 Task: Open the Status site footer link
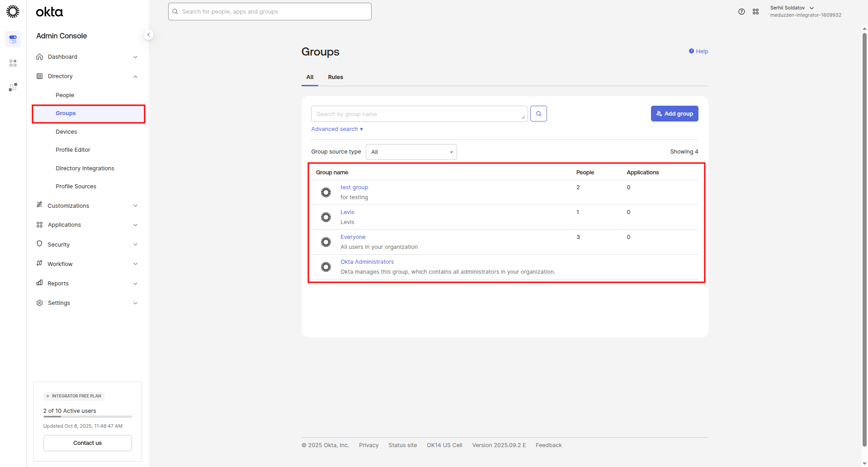[403, 445]
